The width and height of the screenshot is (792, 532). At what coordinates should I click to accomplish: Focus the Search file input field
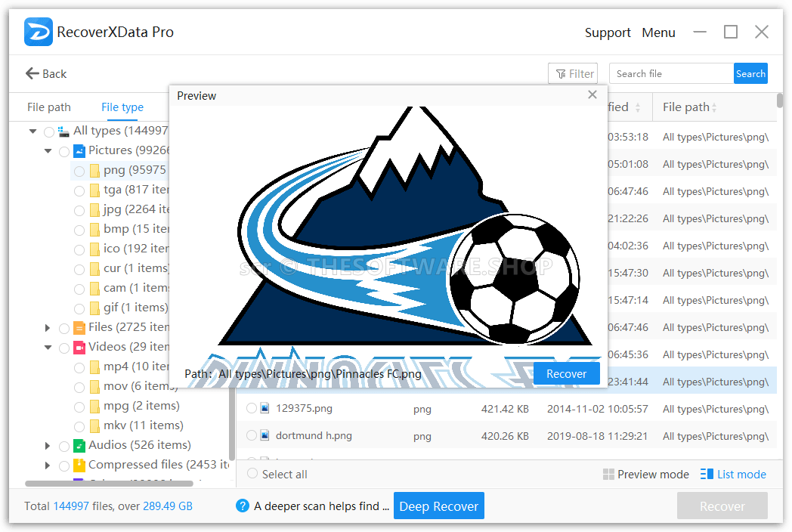[x=671, y=74]
